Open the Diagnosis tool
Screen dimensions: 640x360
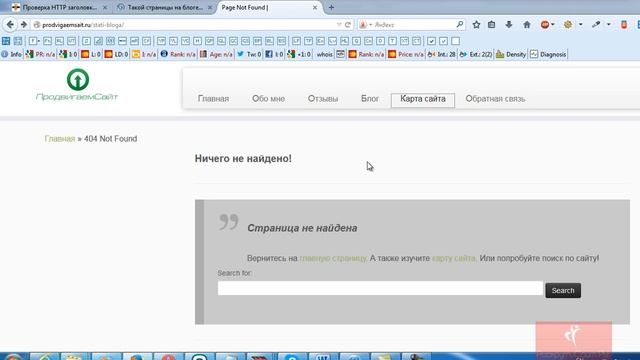point(548,54)
